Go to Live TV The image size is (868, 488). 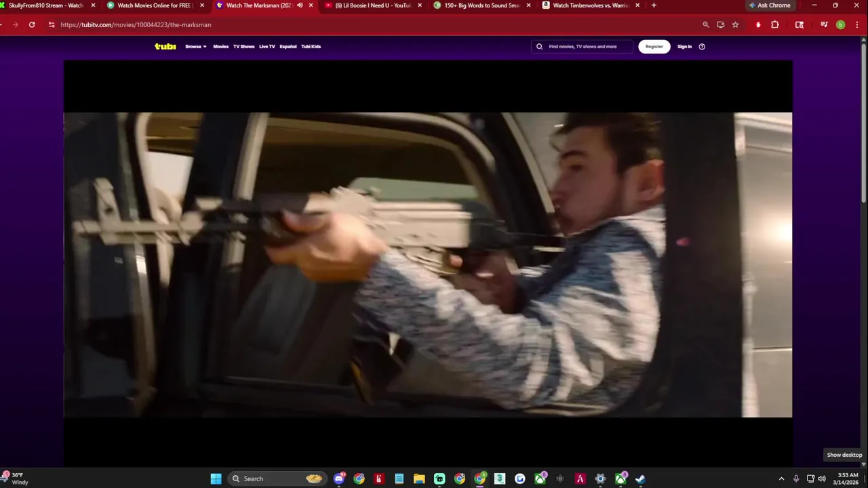pos(267,47)
